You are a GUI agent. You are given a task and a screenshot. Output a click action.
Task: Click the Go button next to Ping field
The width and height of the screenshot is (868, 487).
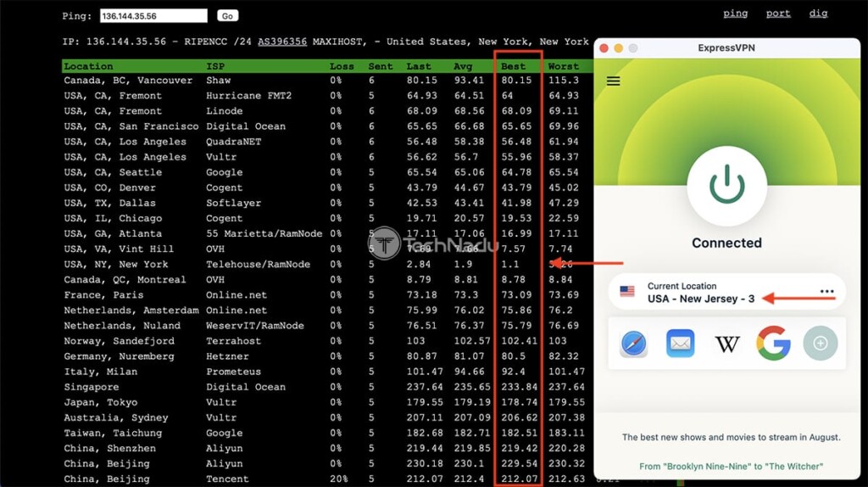pyautogui.click(x=227, y=16)
